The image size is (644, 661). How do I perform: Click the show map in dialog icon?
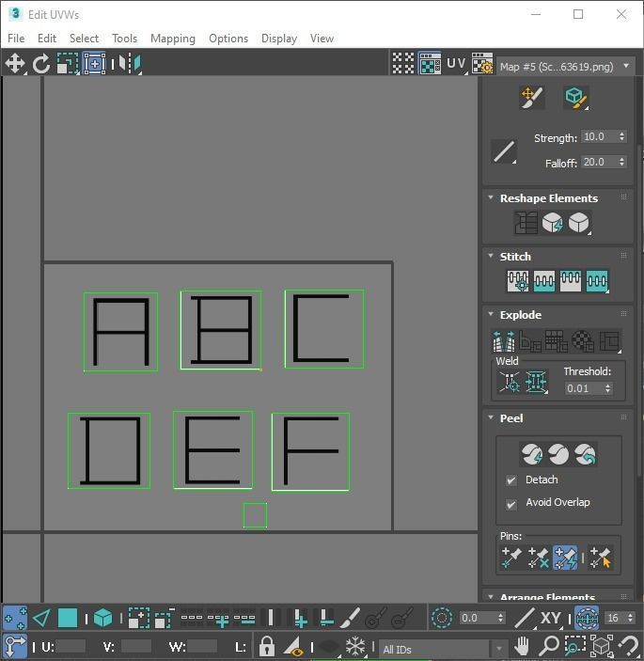coord(430,63)
